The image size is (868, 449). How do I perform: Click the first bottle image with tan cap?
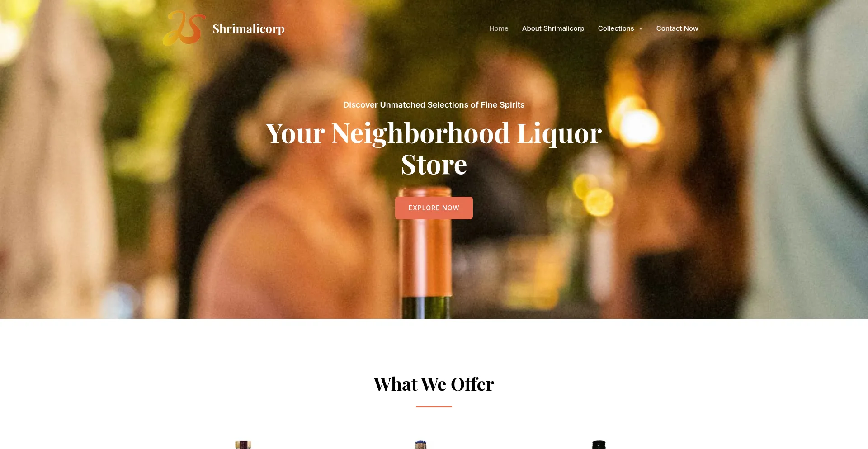[x=243, y=445]
